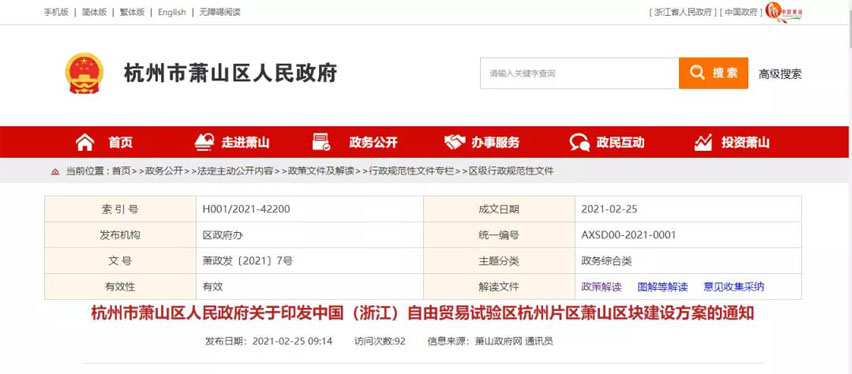The height and width of the screenshot is (374, 852).
Task: Click the 解读文件 label cell
Action: click(499, 286)
